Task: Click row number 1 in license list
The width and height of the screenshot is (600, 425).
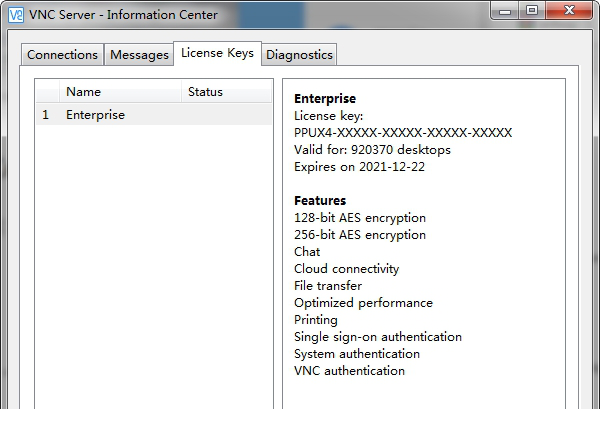Action: point(46,115)
